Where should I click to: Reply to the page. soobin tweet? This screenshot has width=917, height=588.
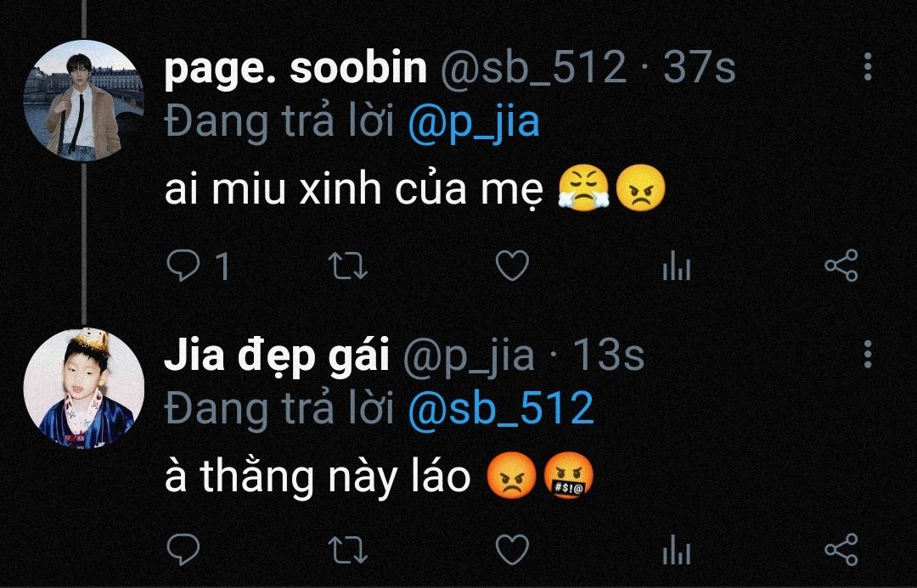[183, 266]
